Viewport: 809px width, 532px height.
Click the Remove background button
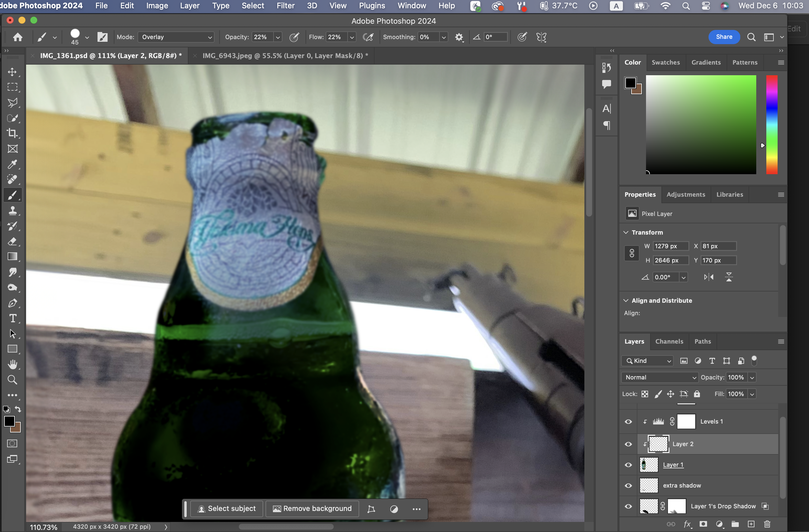coord(312,509)
